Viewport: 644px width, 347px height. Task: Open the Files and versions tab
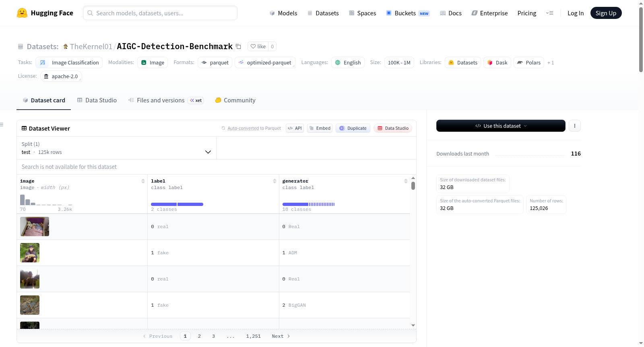[x=166, y=100]
